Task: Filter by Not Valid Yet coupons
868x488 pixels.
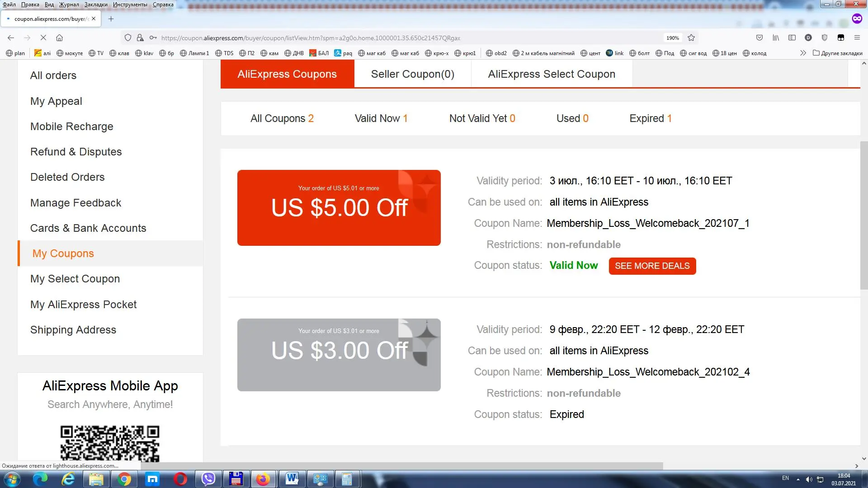Action: (x=482, y=118)
